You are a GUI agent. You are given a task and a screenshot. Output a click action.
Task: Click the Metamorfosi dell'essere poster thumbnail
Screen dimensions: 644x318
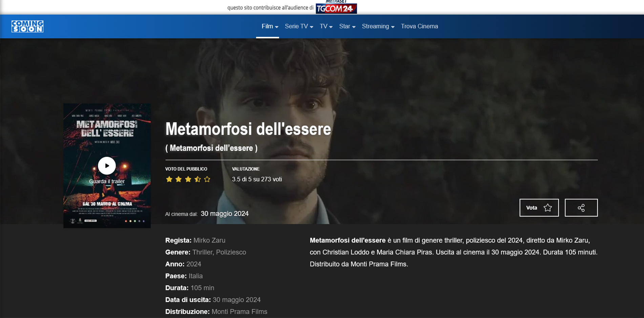pos(107,165)
